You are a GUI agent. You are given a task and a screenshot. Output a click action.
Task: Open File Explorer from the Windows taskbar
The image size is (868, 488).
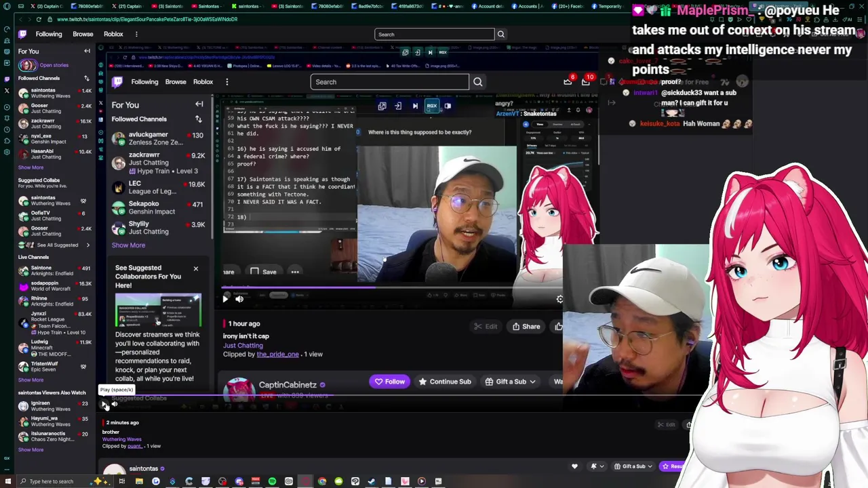pos(139,481)
